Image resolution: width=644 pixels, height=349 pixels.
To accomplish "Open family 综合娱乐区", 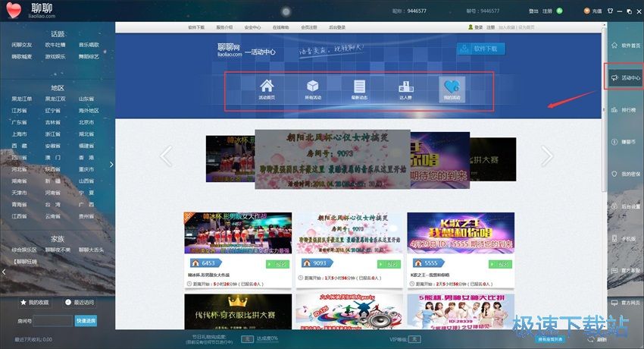I will click(x=24, y=250).
